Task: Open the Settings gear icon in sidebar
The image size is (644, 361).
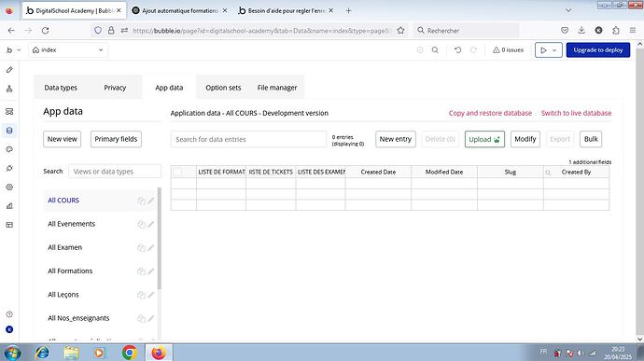Action: (9, 187)
